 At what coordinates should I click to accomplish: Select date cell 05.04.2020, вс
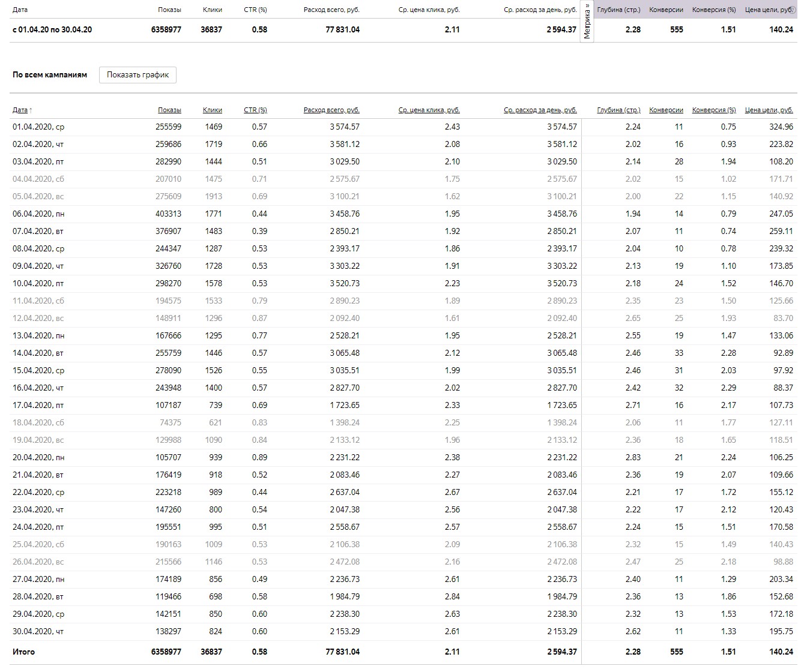[x=38, y=196]
